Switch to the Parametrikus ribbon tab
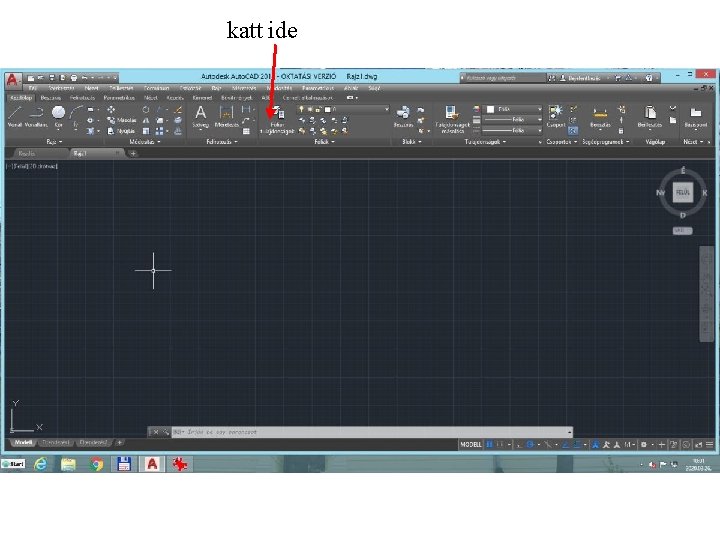Image resolution: width=720 pixels, height=540 pixels. 119,98
